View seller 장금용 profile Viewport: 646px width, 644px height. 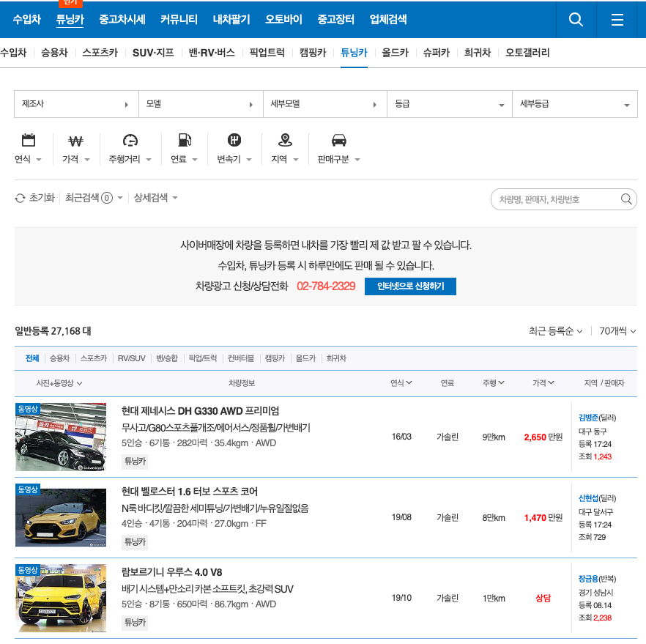point(588,579)
